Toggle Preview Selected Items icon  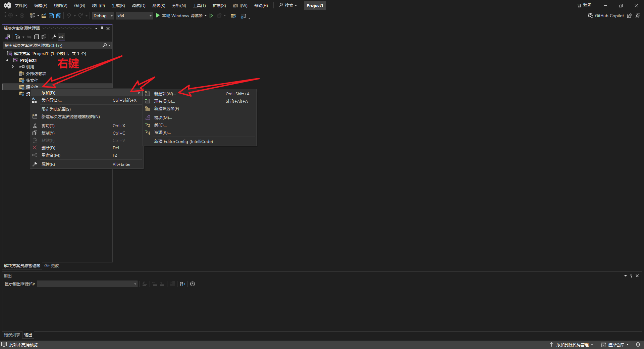(x=61, y=37)
